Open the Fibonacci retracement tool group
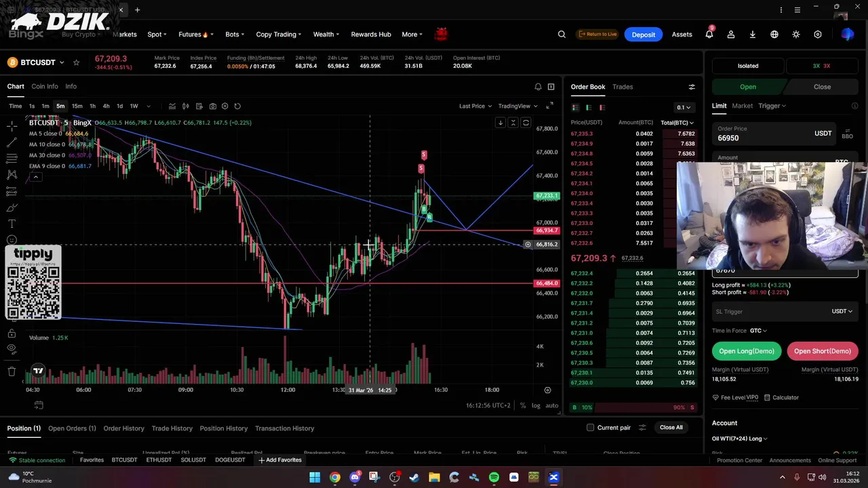 pyautogui.click(x=12, y=159)
